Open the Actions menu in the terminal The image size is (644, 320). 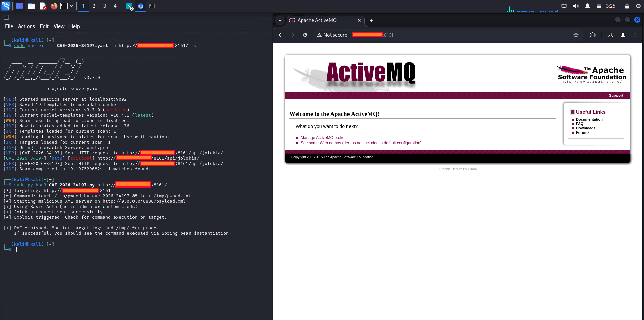(26, 26)
